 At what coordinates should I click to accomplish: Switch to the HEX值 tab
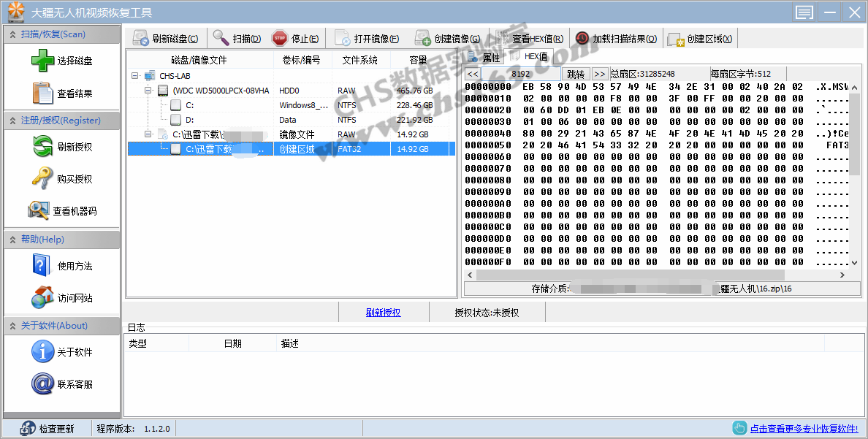[x=529, y=56]
